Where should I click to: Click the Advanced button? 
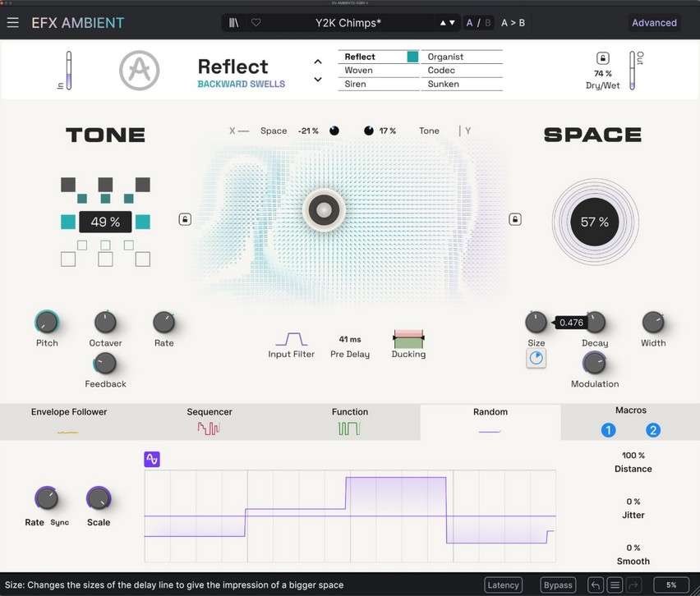[654, 23]
